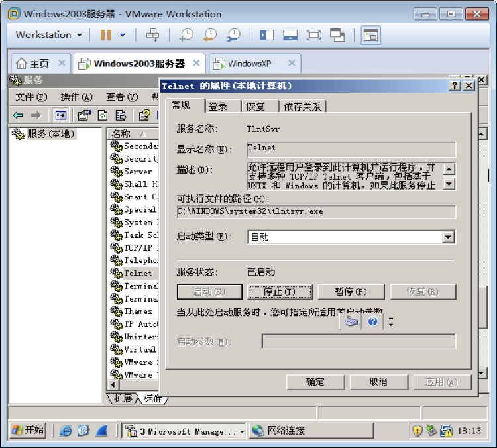Screen dimensions: 497x448
Task: Click the 确定 button
Action: pos(315,382)
